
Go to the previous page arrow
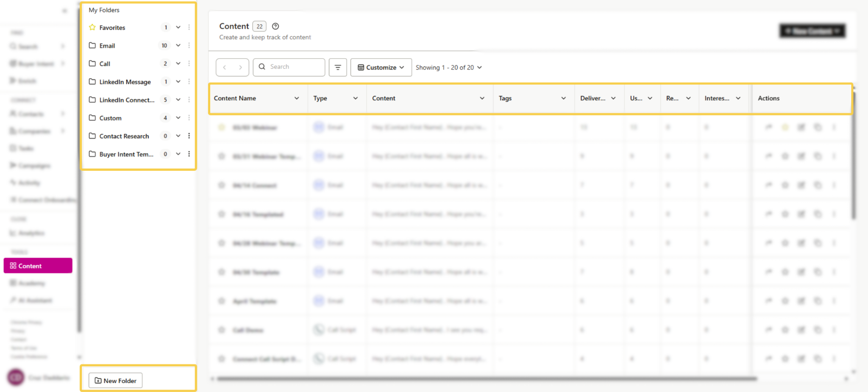[225, 67]
